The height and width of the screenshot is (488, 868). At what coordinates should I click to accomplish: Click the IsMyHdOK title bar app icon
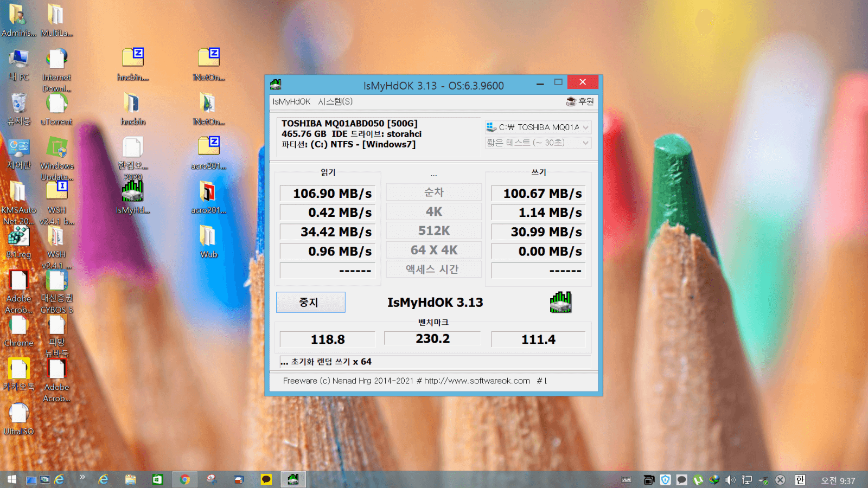click(x=276, y=85)
